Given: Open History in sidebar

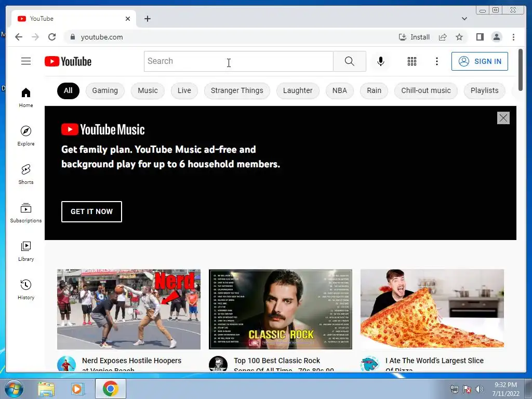Looking at the screenshot, I should coord(26,289).
